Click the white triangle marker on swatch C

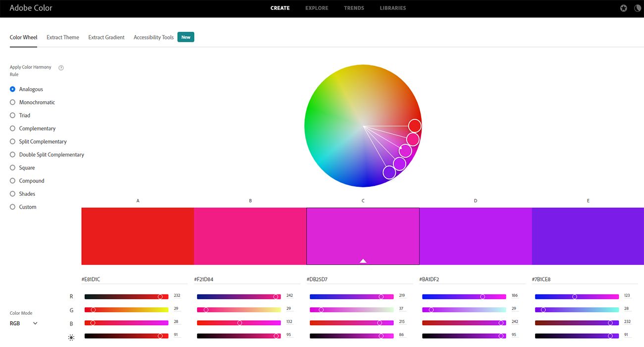point(363,260)
